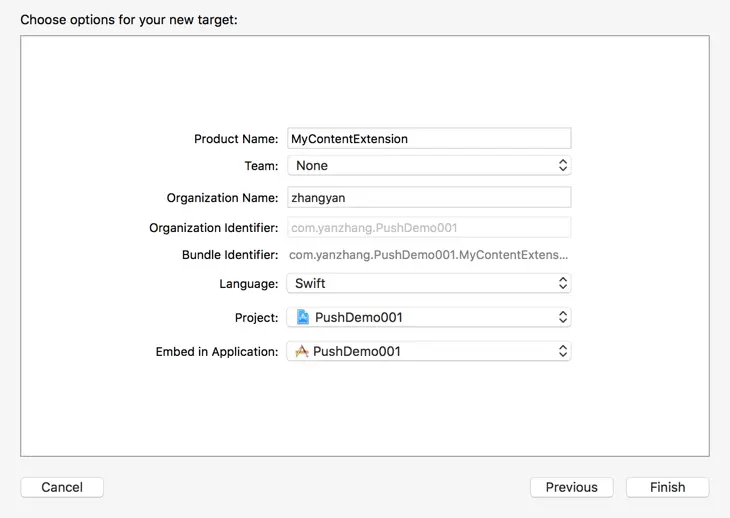Click the Team popup stepper arrows
This screenshot has height=518, width=730.
click(562, 165)
